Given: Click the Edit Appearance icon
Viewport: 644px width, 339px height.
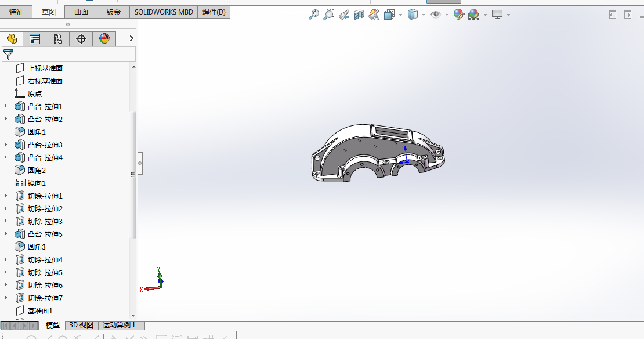Looking at the screenshot, I should [459, 15].
